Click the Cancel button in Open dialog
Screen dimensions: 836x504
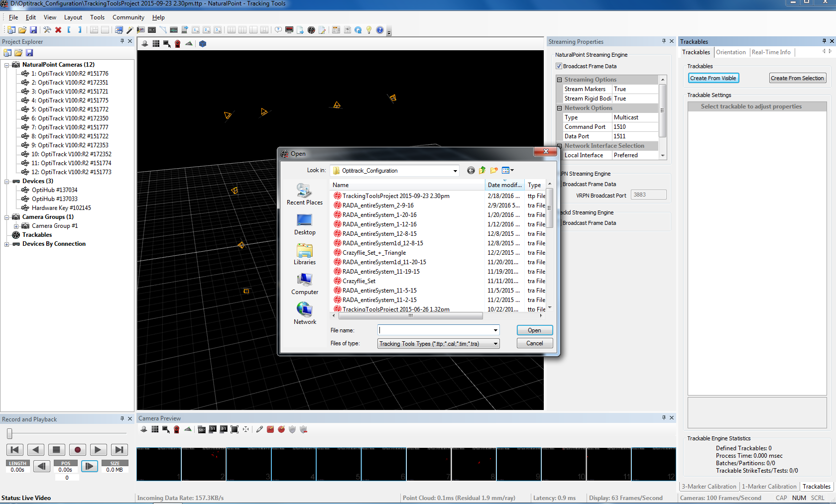tap(534, 343)
